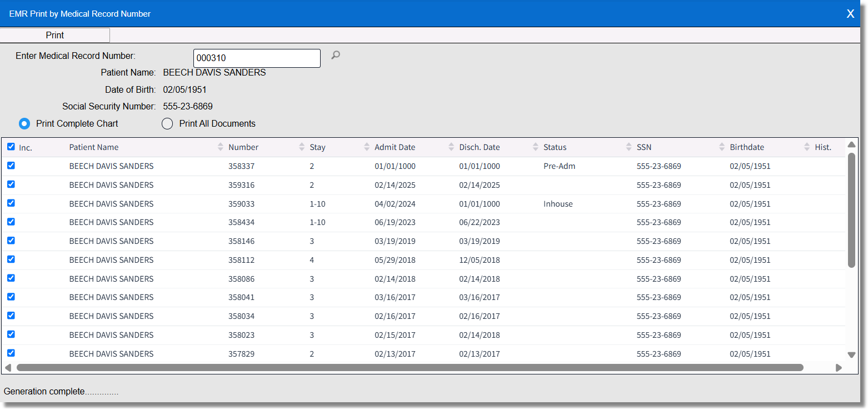Select the Print All Documents radio button
Image resolution: width=868 pixels, height=410 pixels.
[x=167, y=123]
